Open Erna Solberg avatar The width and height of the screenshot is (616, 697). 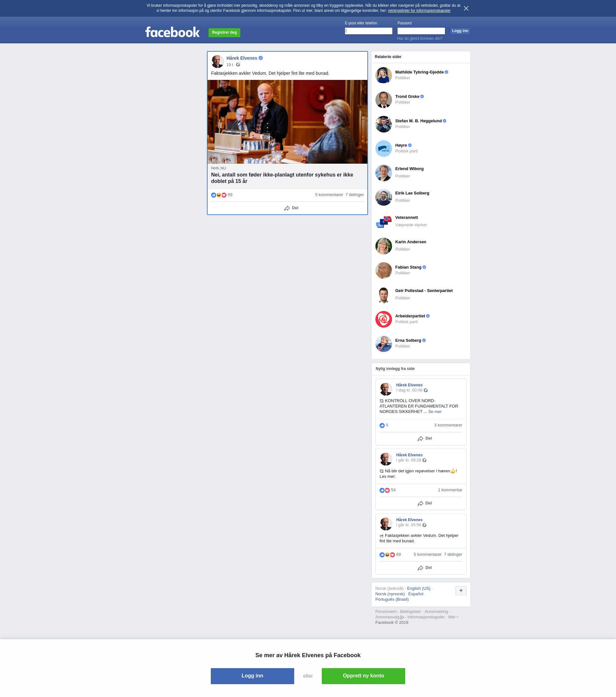(x=383, y=344)
